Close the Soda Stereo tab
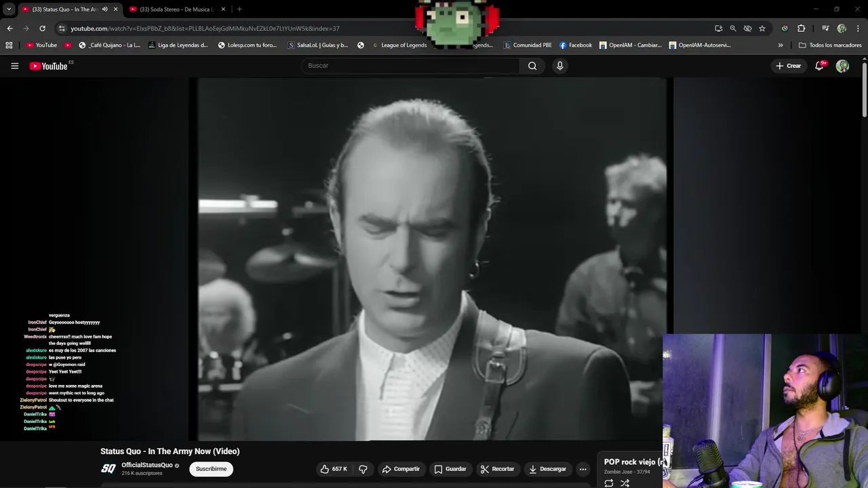The height and width of the screenshot is (488, 868). [x=223, y=9]
